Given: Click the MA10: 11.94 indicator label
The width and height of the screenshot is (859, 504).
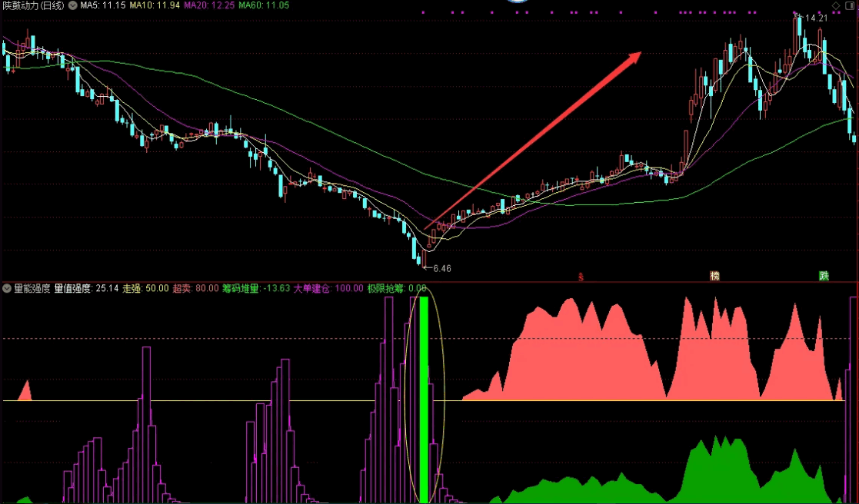Looking at the screenshot, I should [x=155, y=5].
